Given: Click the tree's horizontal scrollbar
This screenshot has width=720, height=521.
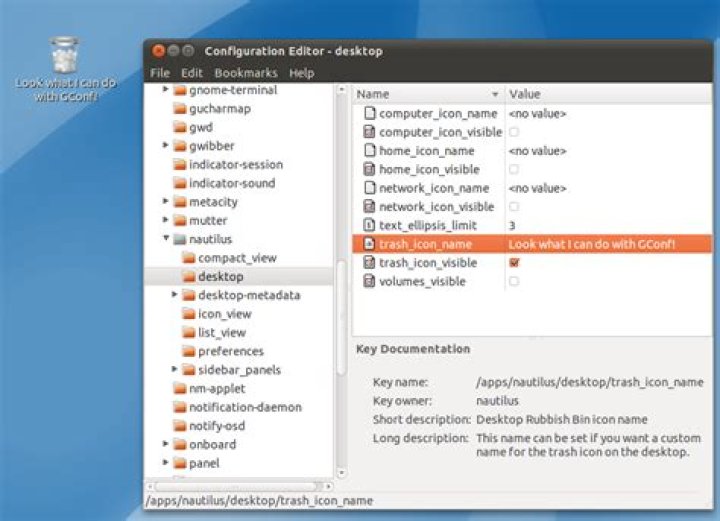Looking at the screenshot, I should click(x=237, y=486).
